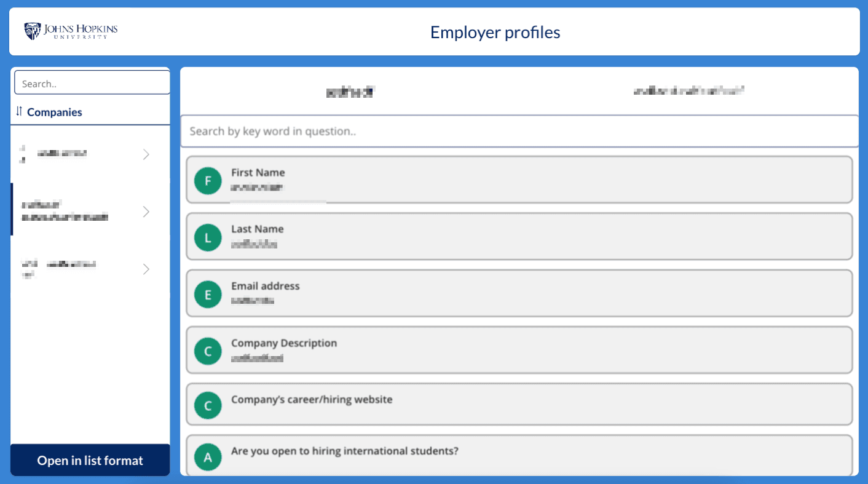Click the hiring international students question text
Image resolution: width=868 pixels, height=484 pixels.
[x=345, y=451]
